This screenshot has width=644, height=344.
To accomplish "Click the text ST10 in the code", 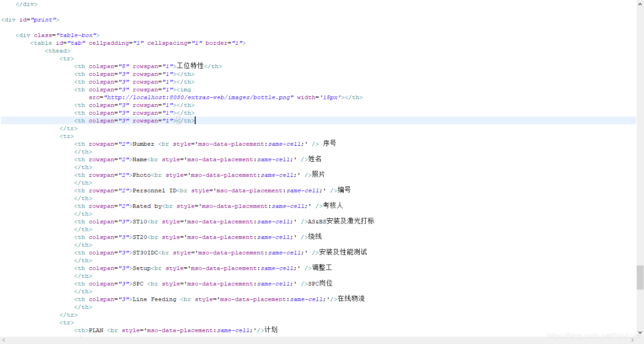I will (x=140, y=222).
